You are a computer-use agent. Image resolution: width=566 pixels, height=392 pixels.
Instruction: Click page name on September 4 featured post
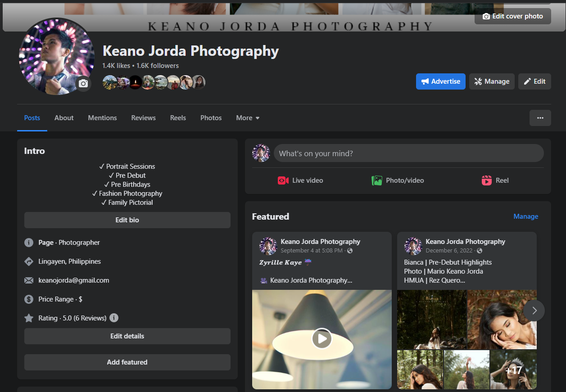[321, 242]
